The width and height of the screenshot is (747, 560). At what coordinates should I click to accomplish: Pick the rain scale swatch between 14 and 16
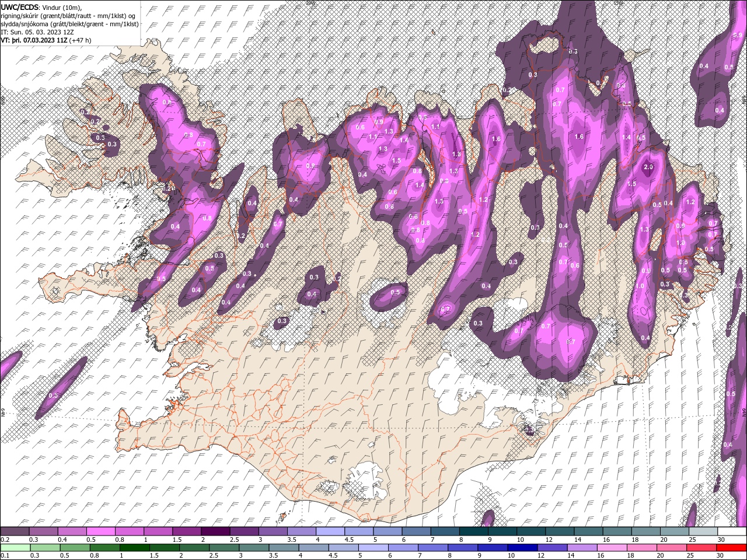pos(582,548)
